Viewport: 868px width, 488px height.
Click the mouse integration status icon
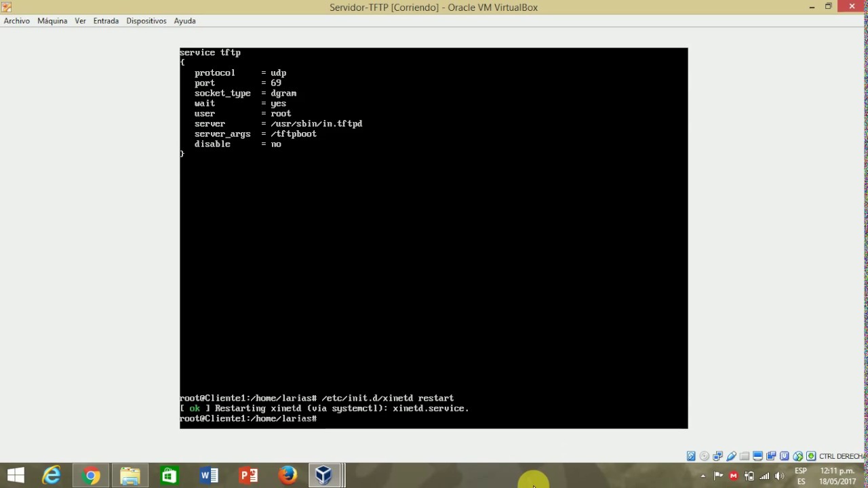click(797, 456)
